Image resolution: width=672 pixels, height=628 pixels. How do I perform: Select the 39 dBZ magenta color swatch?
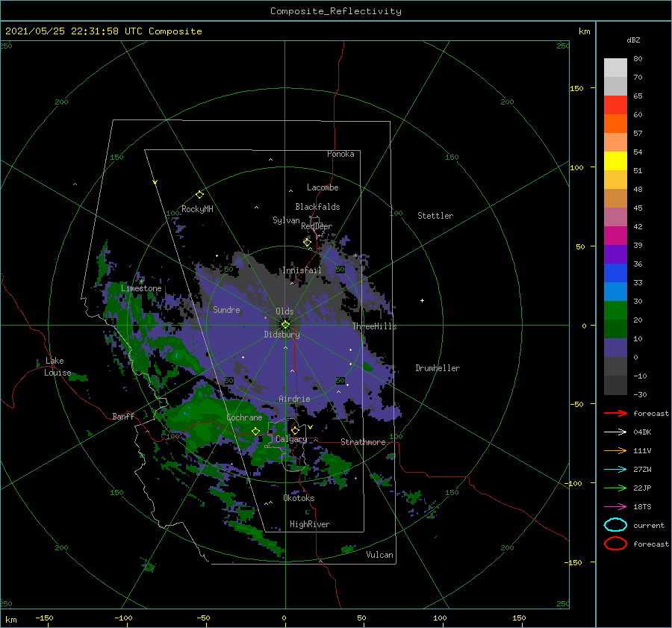point(615,235)
